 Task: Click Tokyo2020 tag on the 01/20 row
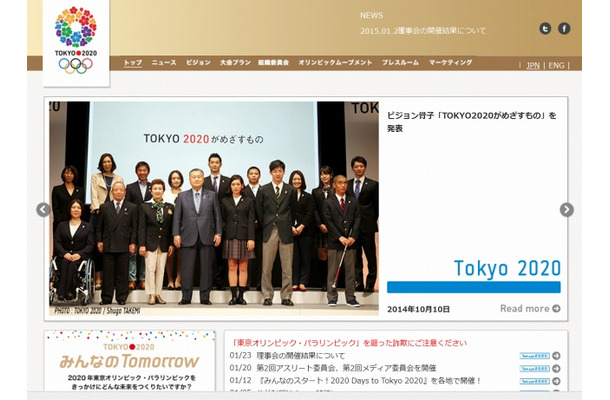tap(535, 368)
